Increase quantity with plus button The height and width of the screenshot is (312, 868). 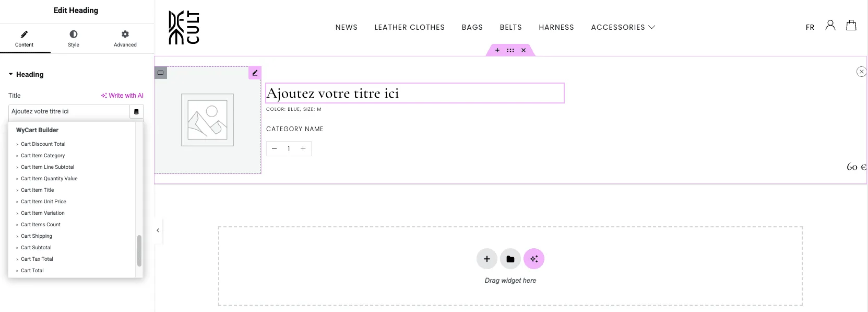click(x=303, y=149)
